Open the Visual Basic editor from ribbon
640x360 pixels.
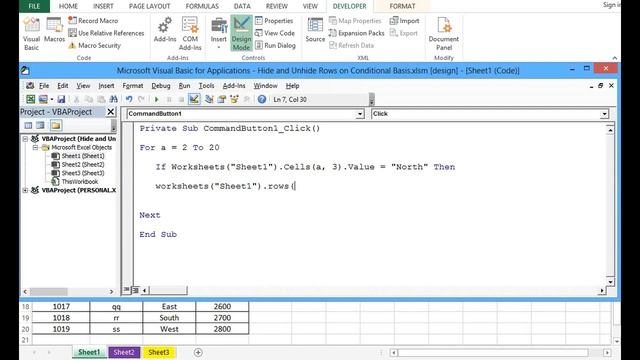click(x=31, y=34)
